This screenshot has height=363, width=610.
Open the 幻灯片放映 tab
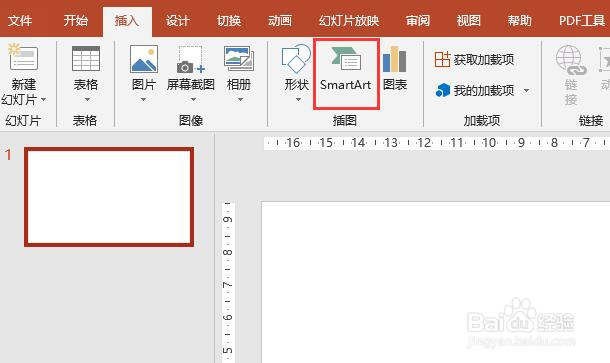[x=349, y=20]
